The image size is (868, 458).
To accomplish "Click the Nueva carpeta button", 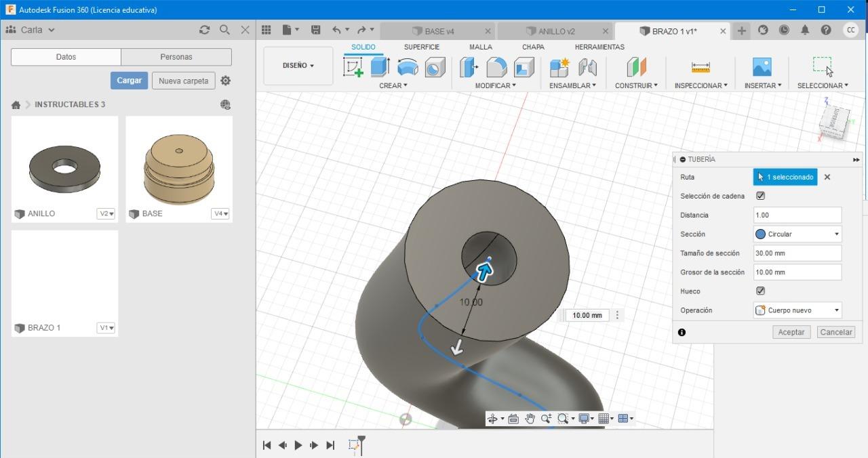I will (x=183, y=81).
